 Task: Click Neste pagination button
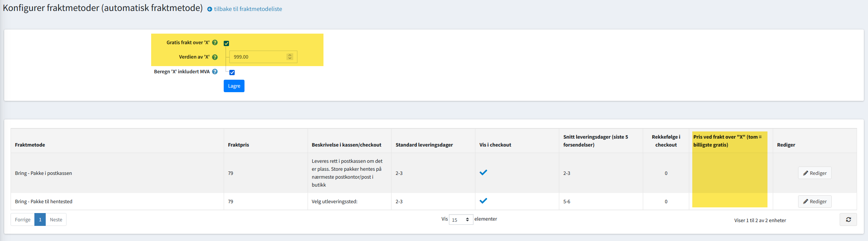(56, 219)
